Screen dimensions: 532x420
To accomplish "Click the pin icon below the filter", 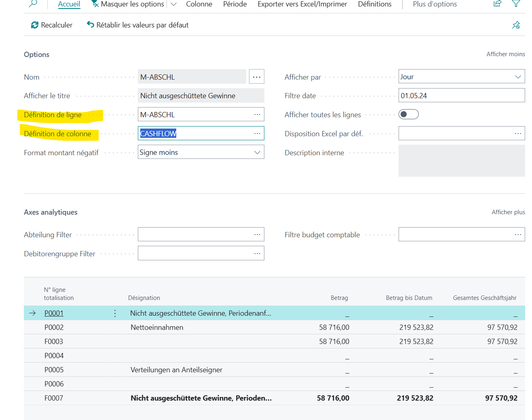I will click(x=516, y=25).
